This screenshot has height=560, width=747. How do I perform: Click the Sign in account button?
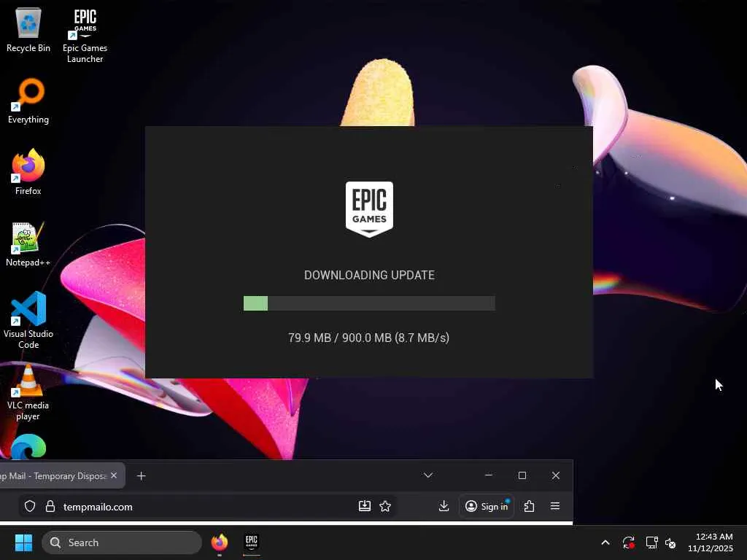tap(487, 506)
